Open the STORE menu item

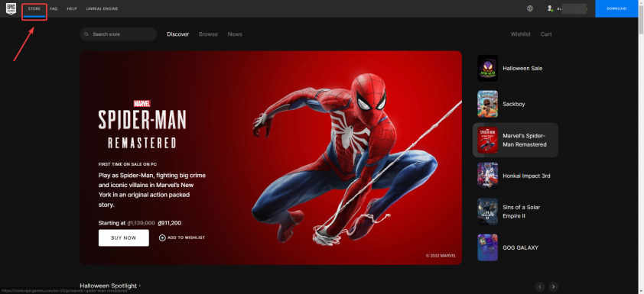34,8
